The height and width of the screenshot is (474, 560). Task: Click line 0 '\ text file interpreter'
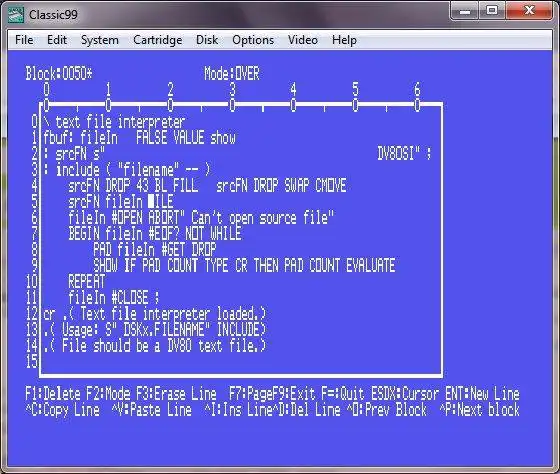click(114, 122)
